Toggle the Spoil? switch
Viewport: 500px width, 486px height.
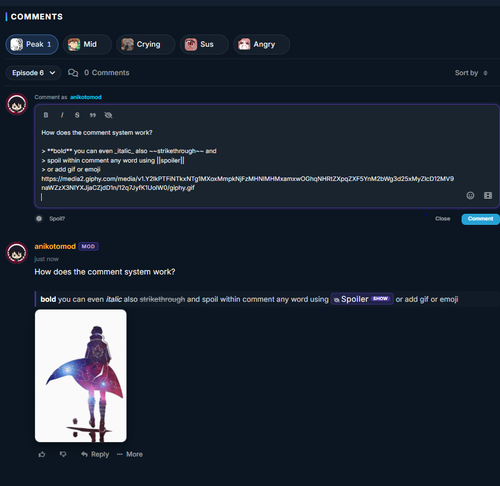point(39,219)
